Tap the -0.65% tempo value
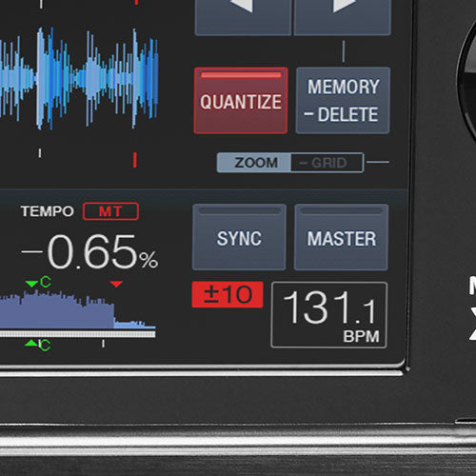This screenshot has width=476, height=476. 89,251
